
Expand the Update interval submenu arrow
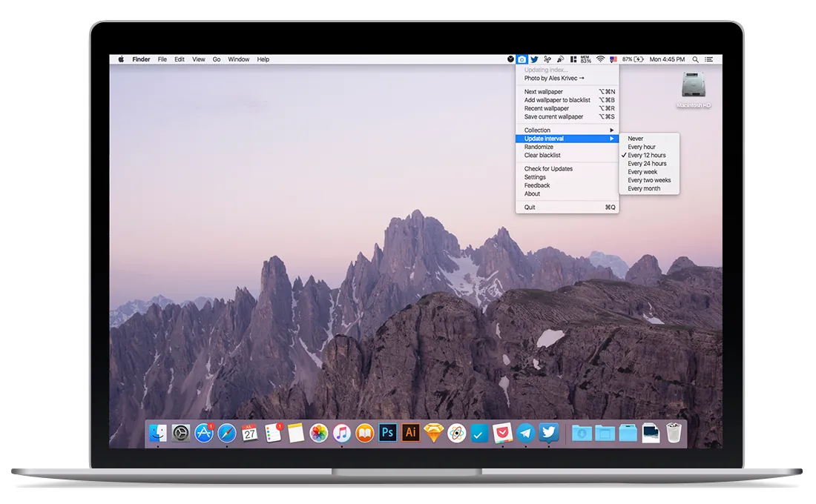(x=612, y=139)
